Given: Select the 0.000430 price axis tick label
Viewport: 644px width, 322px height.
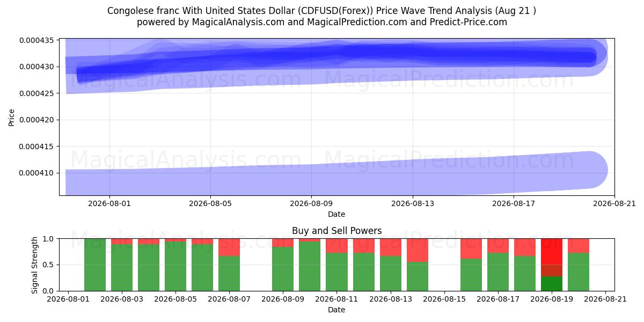Looking at the screenshot, I should click(36, 67).
